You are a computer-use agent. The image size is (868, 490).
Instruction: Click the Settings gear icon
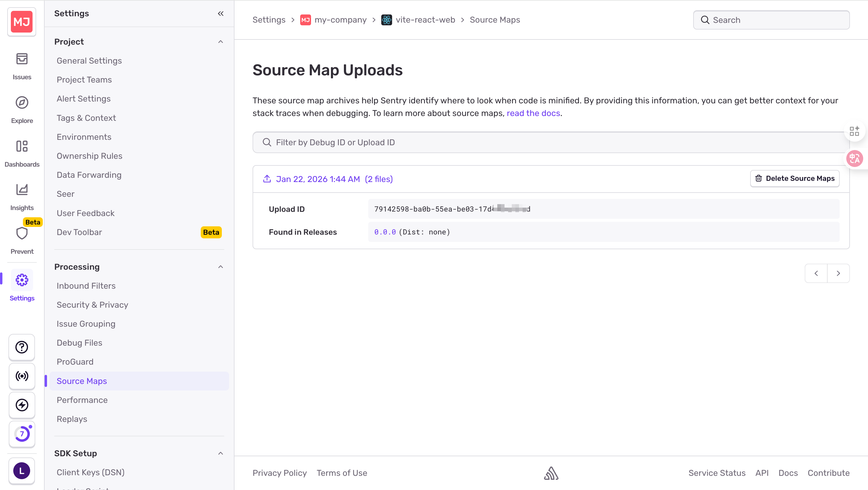22,280
